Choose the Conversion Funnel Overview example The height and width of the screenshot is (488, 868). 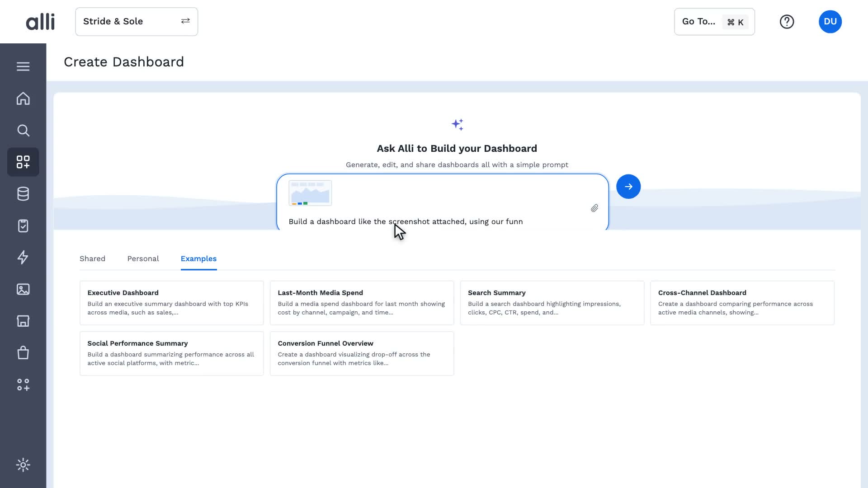362,353
